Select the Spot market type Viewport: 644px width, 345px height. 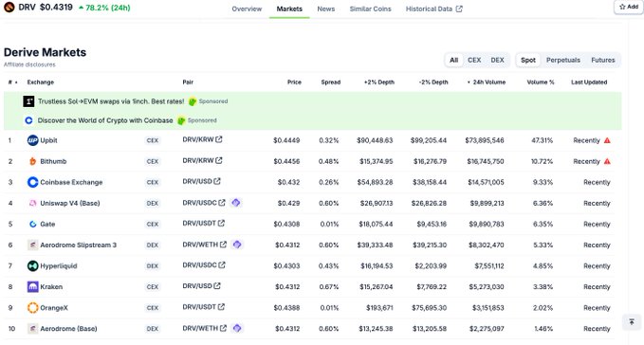pos(527,60)
